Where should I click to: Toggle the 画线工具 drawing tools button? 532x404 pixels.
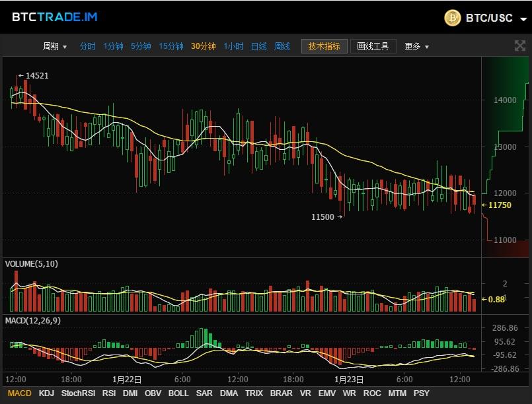tap(373, 46)
